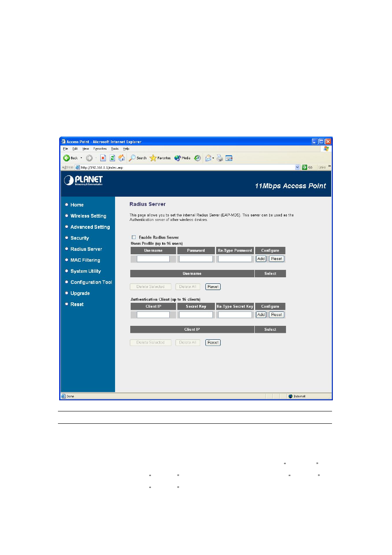Click the green Refresh page icon
The height and width of the screenshot is (555, 392).
coord(112,158)
